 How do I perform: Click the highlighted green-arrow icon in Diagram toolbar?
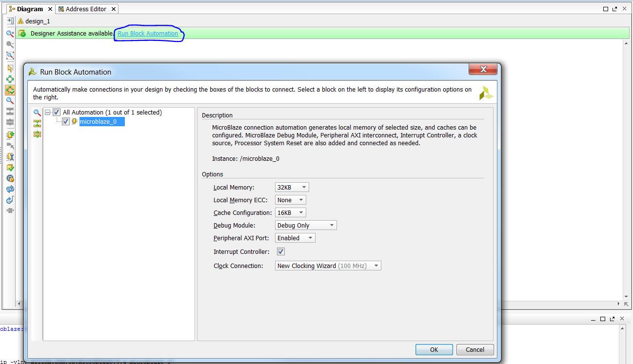[10, 90]
